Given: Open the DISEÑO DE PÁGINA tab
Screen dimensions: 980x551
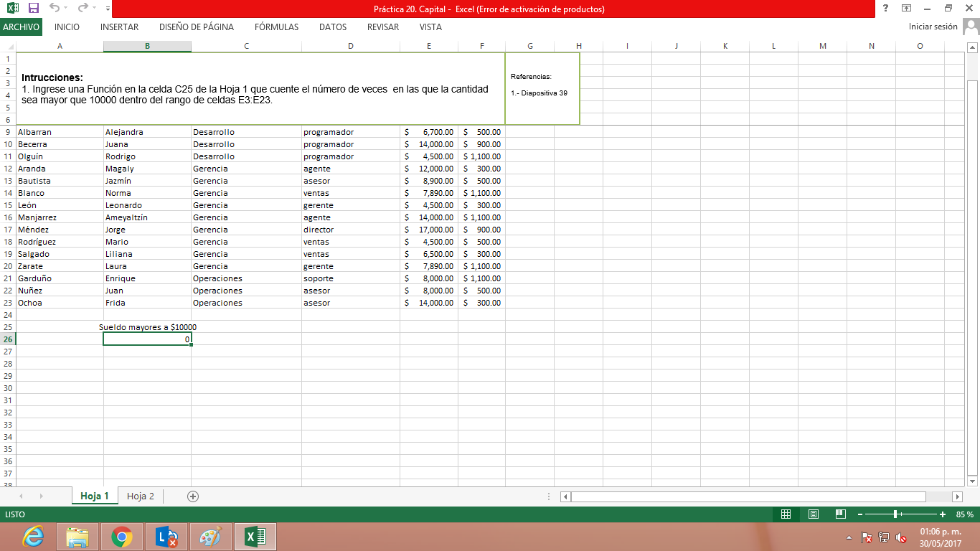Looking at the screenshot, I should click(x=197, y=27).
